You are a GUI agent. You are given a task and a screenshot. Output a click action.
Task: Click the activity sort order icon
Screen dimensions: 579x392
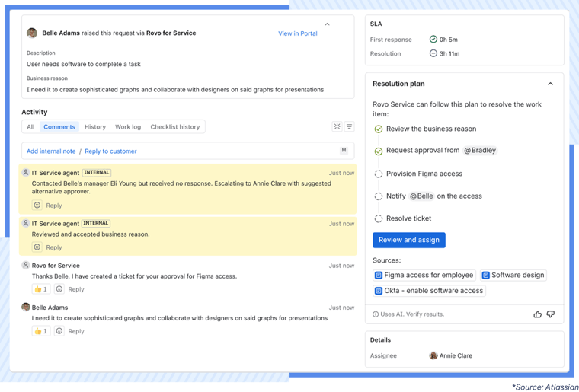pos(350,126)
